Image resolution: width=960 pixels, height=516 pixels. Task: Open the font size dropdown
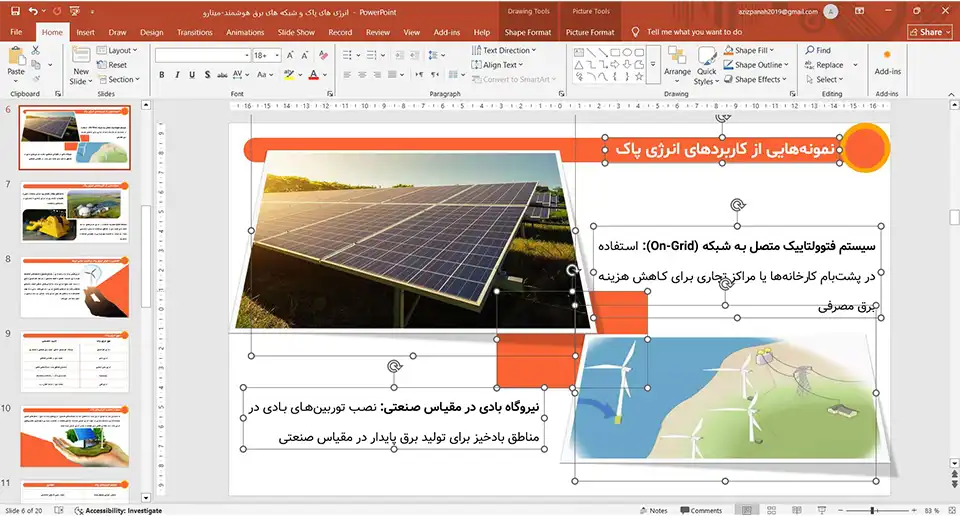coord(277,55)
